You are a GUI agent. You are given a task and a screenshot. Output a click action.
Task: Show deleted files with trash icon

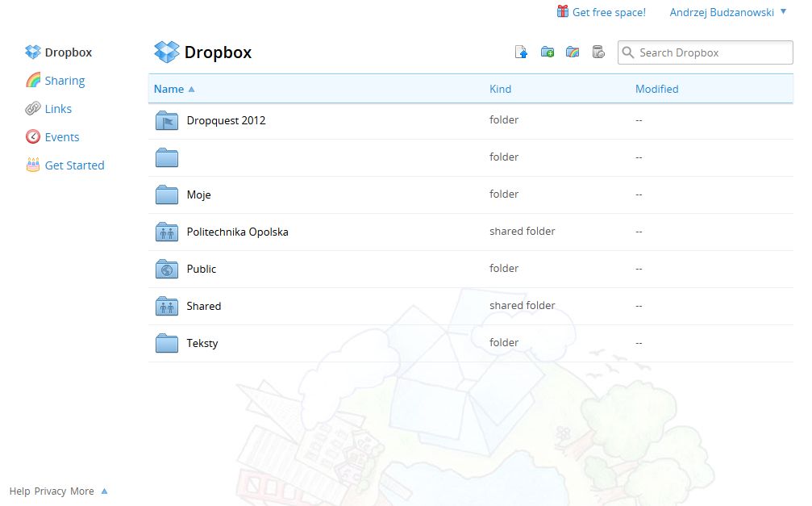(x=598, y=52)
